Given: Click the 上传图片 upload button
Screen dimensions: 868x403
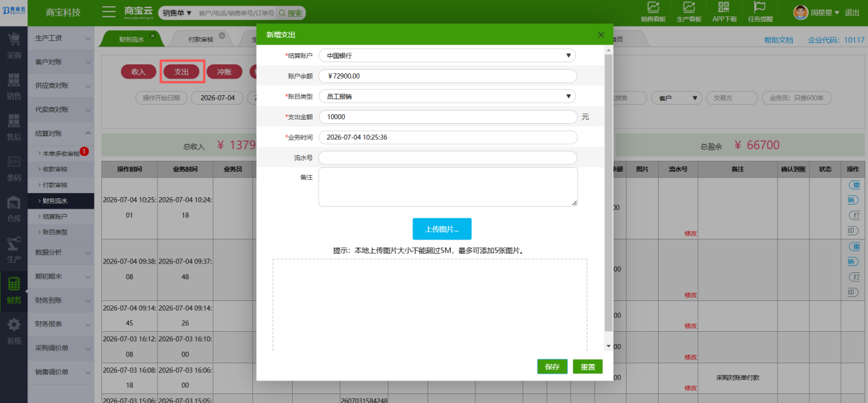Looking at the screenshot, I should point(442,229).
